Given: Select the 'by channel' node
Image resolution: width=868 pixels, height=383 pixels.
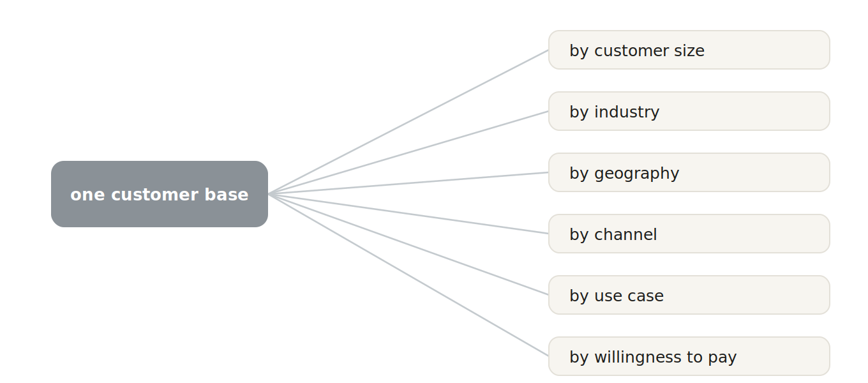Looking at the screenshot, I should pos(689,234).
